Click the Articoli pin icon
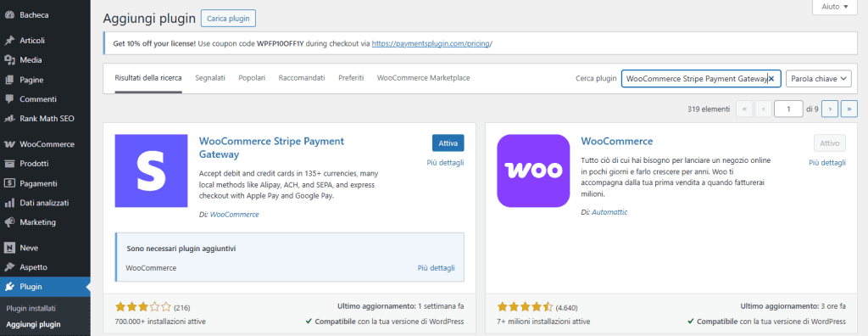 pyautogui.click(x=8, y=41)
